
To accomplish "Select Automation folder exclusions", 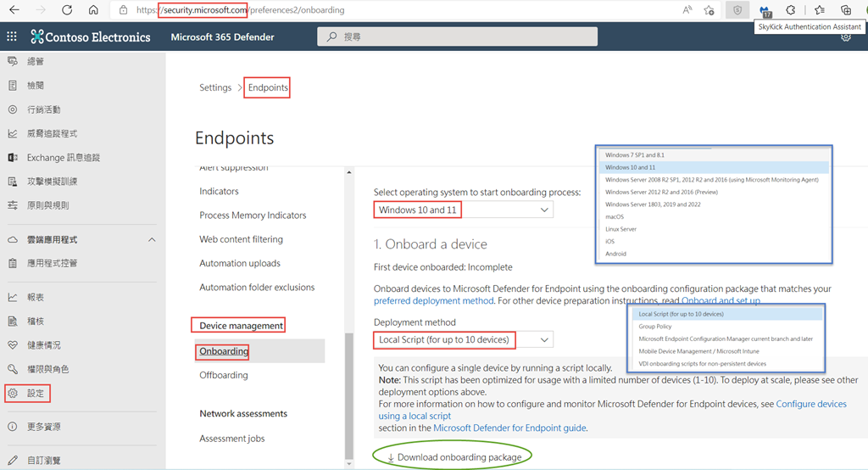I will coord(257,287).
